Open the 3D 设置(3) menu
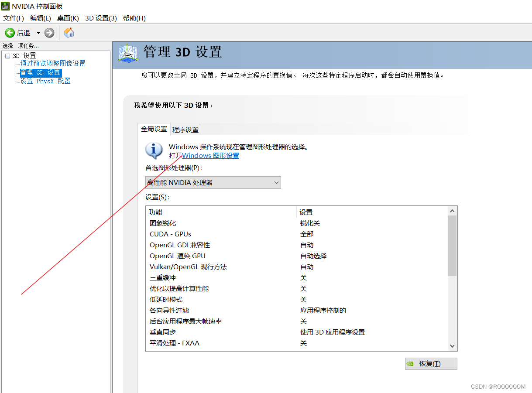Screen dimensions: 532x393 (101, 18)
